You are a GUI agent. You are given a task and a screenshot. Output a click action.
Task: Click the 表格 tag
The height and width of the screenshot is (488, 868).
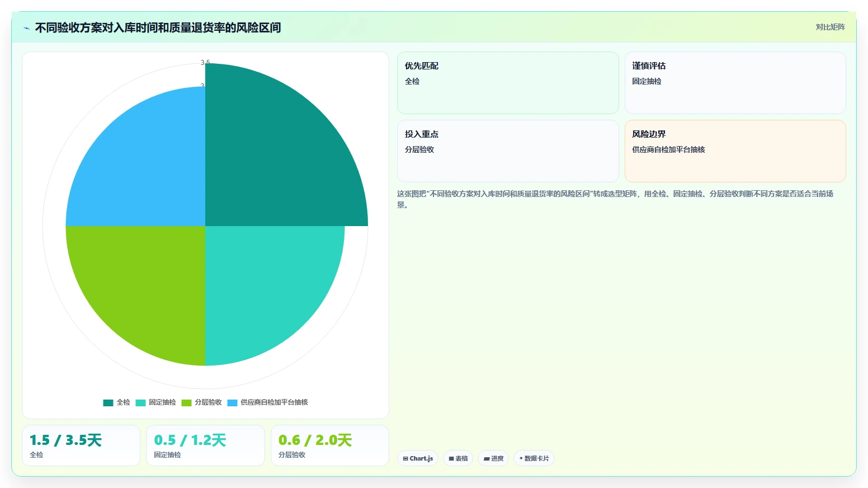(458, 458)
